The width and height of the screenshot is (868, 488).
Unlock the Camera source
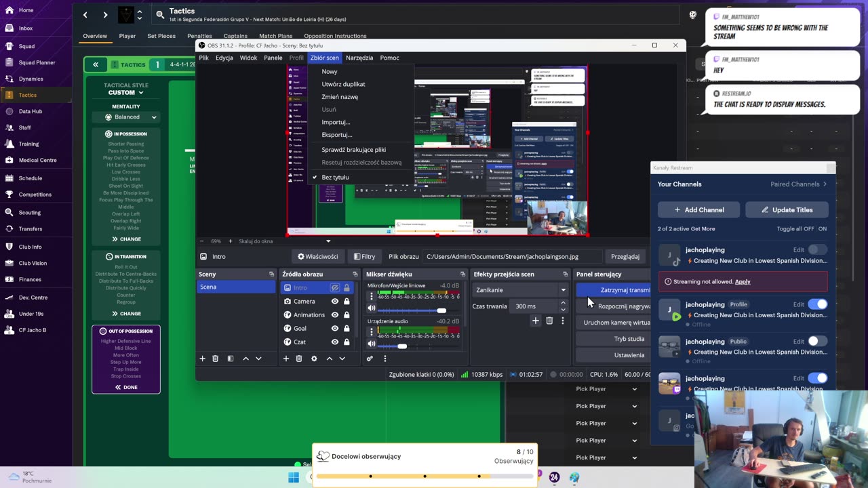(347, 301)
